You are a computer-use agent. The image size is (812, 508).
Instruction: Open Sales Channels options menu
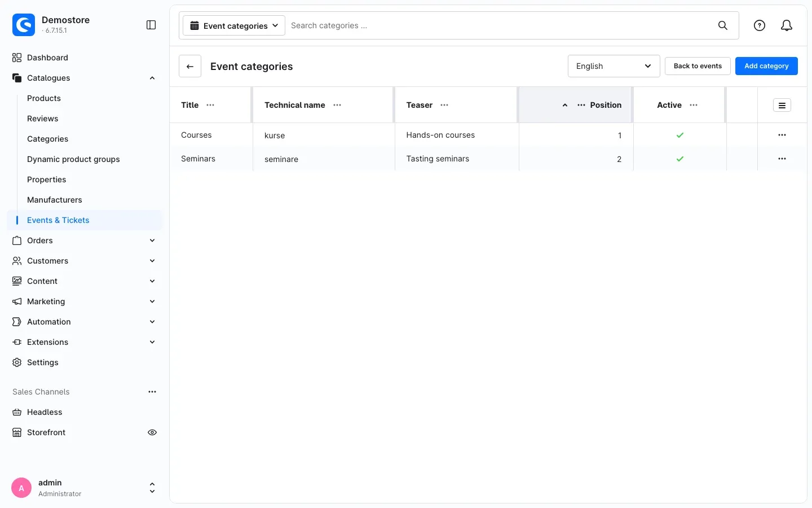(x=152, y=392)
